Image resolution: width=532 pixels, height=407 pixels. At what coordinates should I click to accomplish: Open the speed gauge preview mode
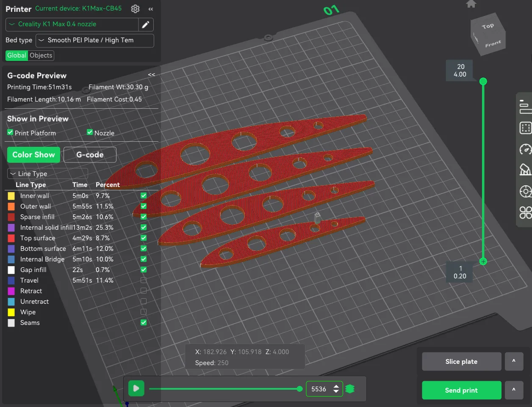pyautogui.click(x=525, y=149)
